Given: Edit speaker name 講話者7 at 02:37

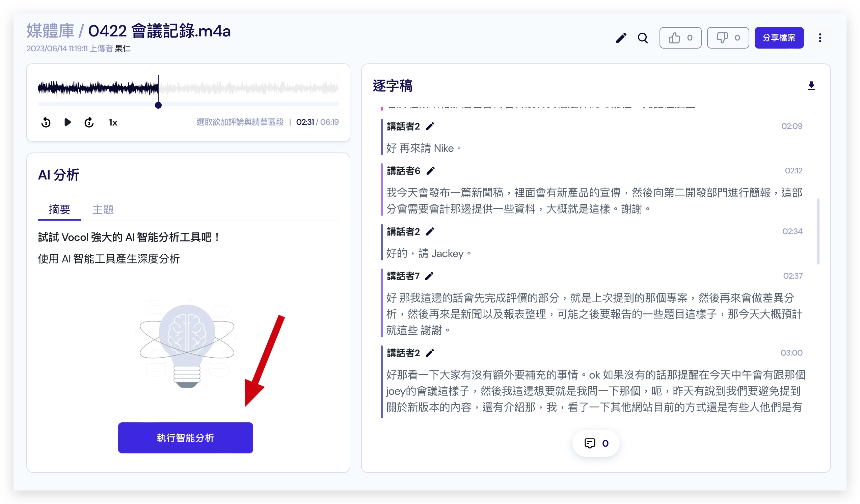Looking at the screenshot, I should tap(429, 276).
